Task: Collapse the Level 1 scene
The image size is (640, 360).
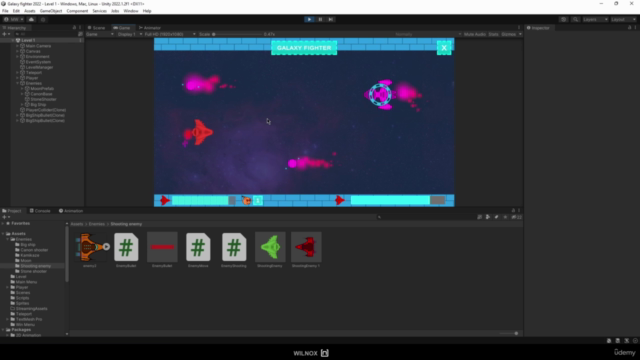Action: pos(13,40)
